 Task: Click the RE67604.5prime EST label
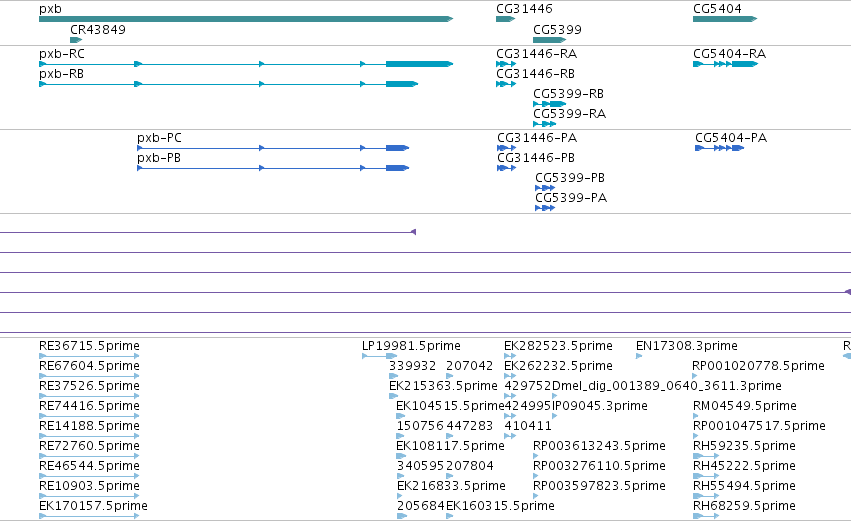click(x=90, y=366)
